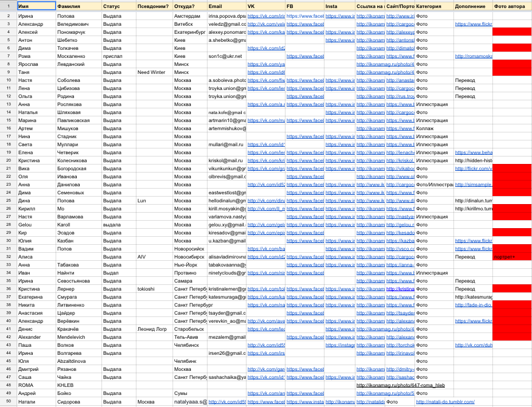This screenshot has height=407, width=532.
Task: Select the Фамилия column header cell
Action: tap(79, 6)
